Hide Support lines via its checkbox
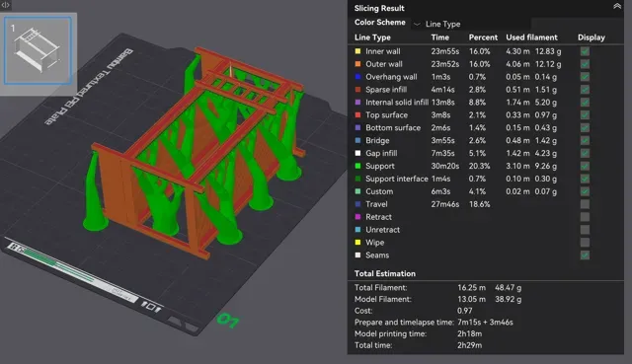The height and width of the screenshot is (364, 632). click(585, 166)
